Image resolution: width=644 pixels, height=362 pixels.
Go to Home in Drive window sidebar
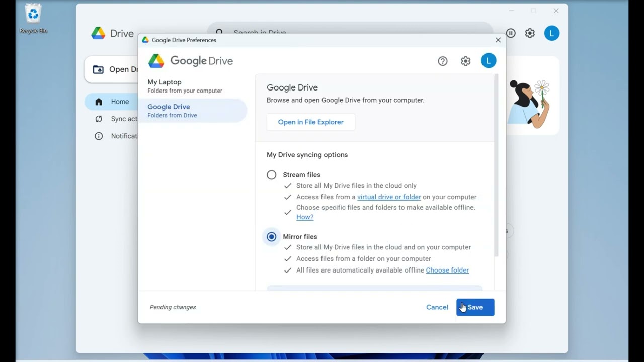111,102
